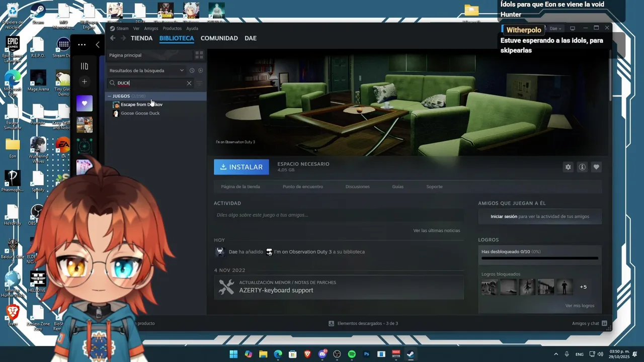The image size is (644, 362).
Task: Open the Soporte tab
Action: pos(434,187)
